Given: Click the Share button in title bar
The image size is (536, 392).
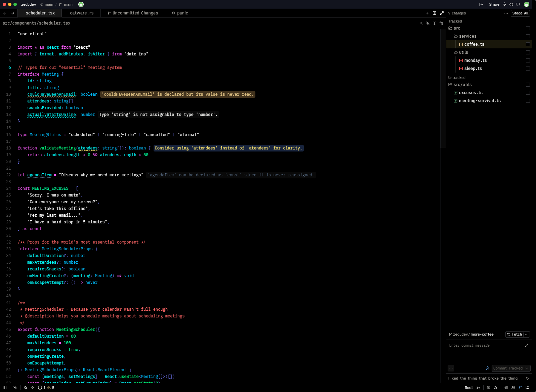Looking at the screenshot, I should point(494,4).
